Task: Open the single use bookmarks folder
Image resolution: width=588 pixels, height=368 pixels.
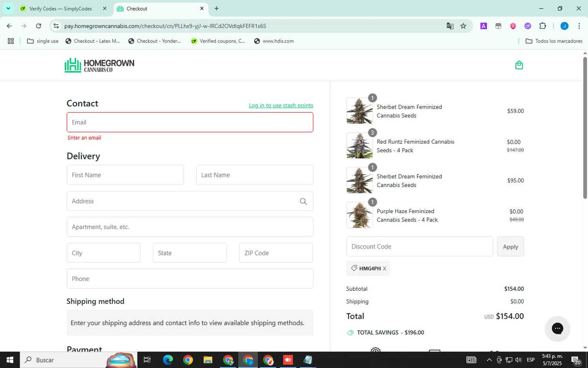Action: pyautogui.click(x=43, y=41)
